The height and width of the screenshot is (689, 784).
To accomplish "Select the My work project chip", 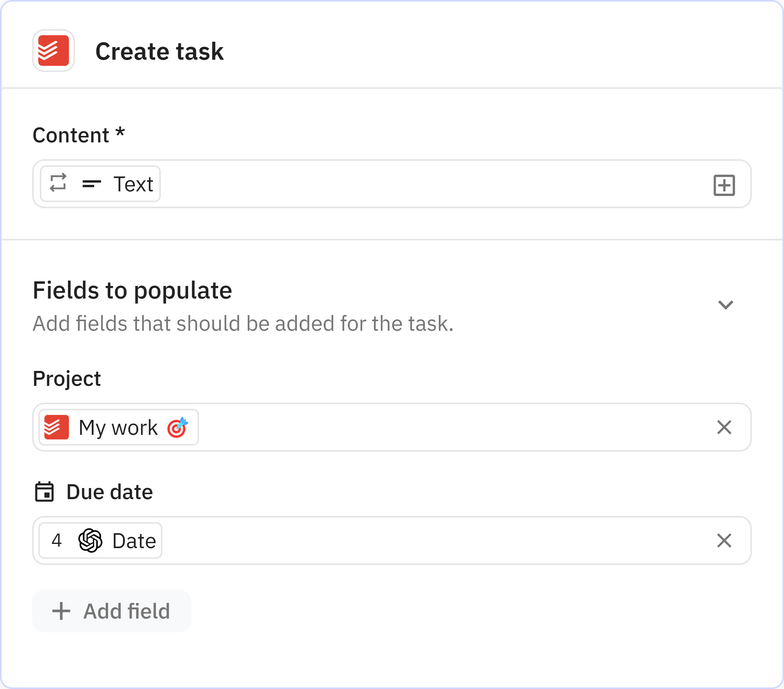I will click(x=118, y=427).
